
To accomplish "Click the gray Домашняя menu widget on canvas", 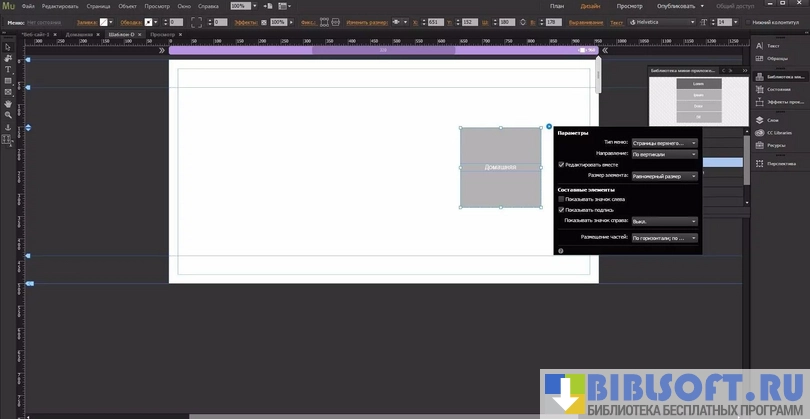I will (x=500, y=167).
